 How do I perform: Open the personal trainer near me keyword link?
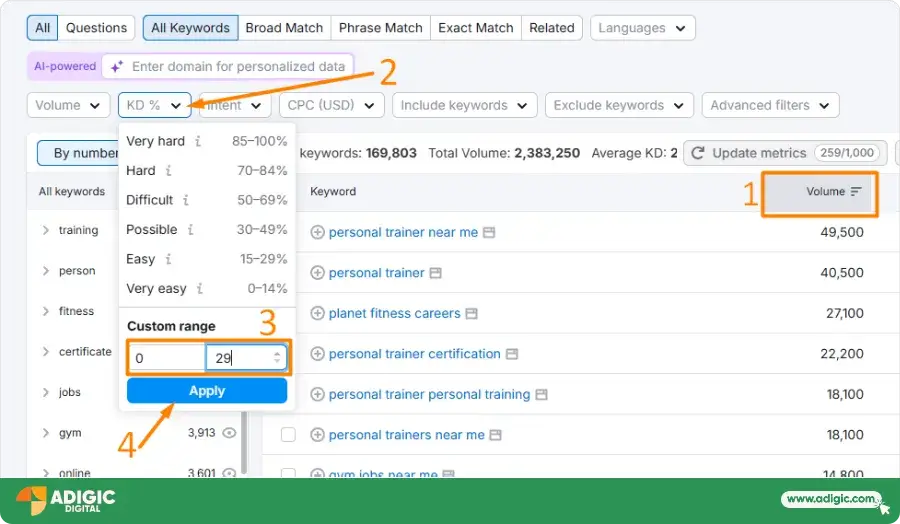(x=403, y=232)
